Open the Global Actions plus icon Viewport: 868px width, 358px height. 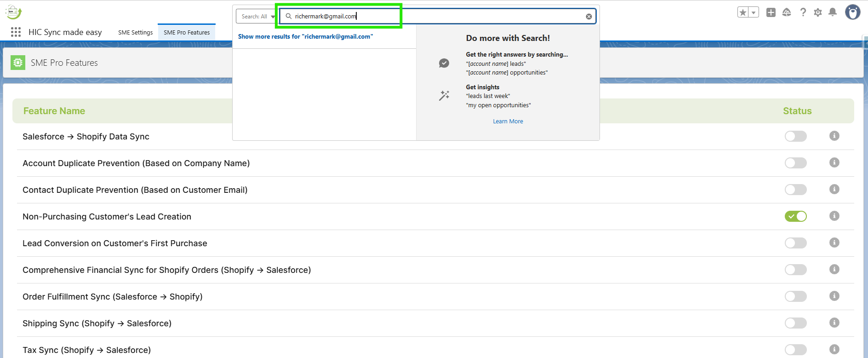pyautogui.click(x=771, y=12)
